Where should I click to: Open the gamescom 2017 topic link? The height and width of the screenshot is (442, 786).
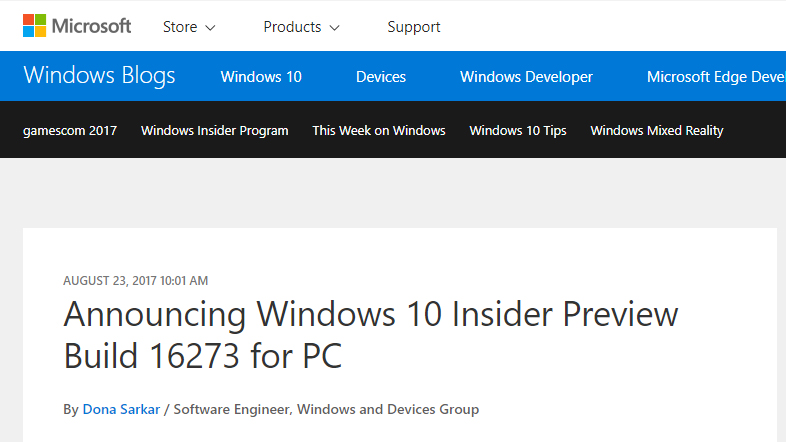click(x=70, y=130)
